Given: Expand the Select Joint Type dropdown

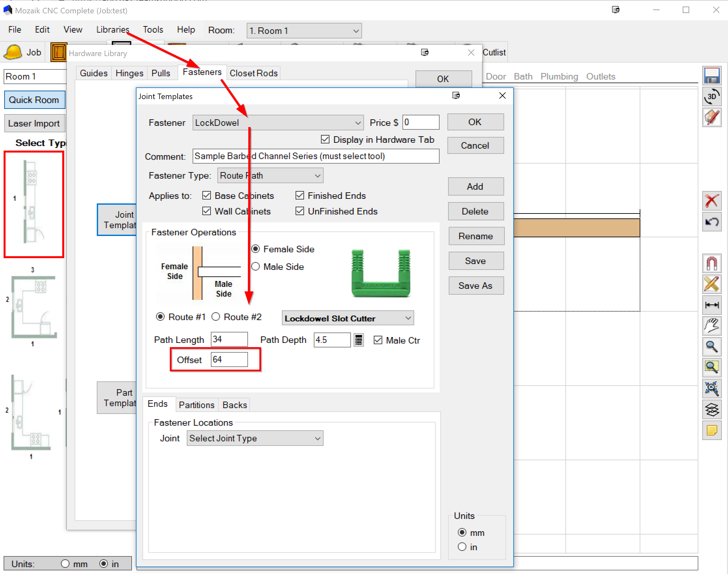Looking at the screenshot, I should point(317,438).
